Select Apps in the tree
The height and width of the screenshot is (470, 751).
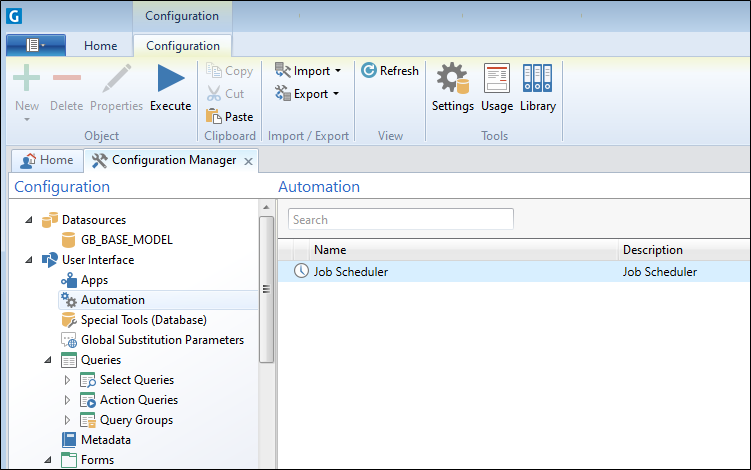click(x=94, y=280)
